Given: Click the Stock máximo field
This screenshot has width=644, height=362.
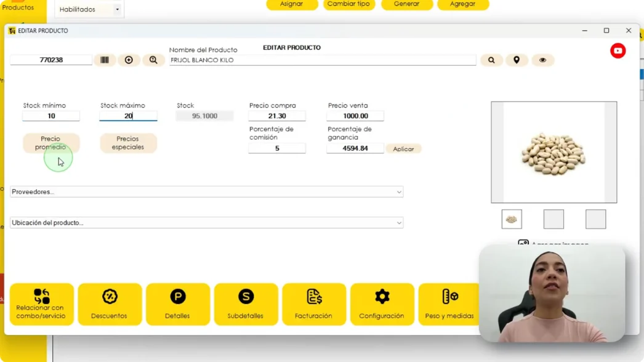Looking at the screenshot, I should click(x=128, y=116).
